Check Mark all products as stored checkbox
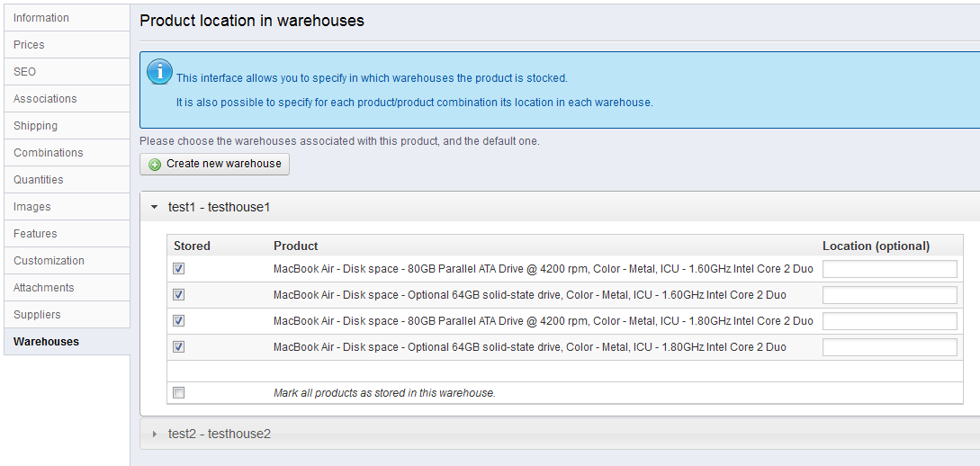 point(179,393)
